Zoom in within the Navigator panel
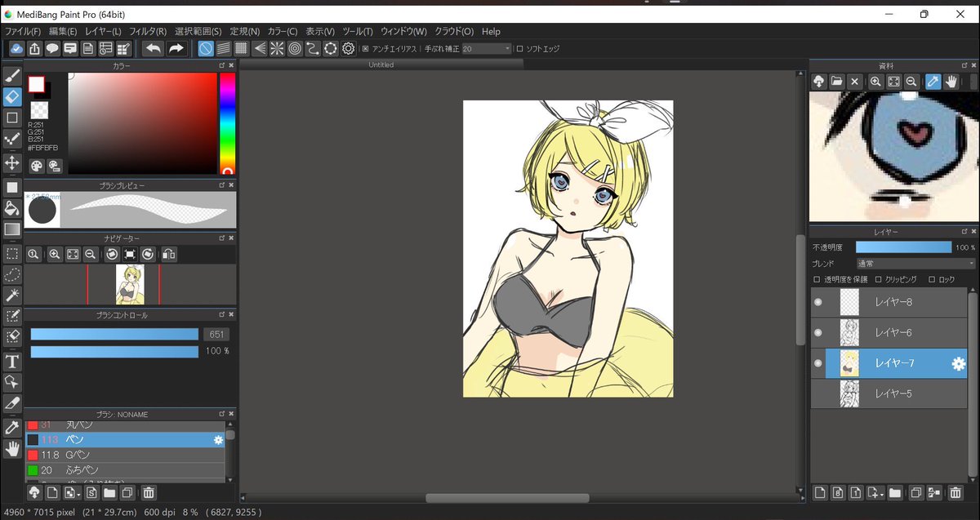 pos(55,254)
